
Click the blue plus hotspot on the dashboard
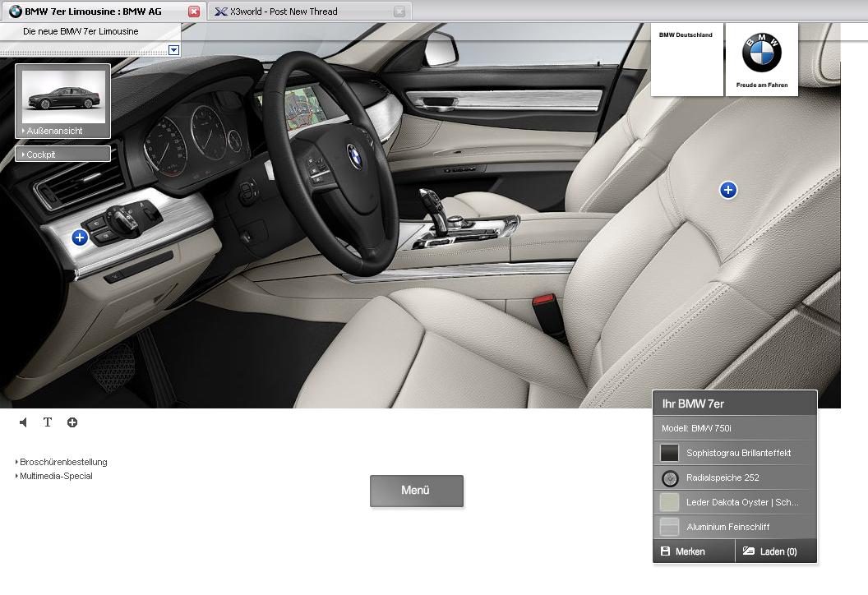pos(80,238)
